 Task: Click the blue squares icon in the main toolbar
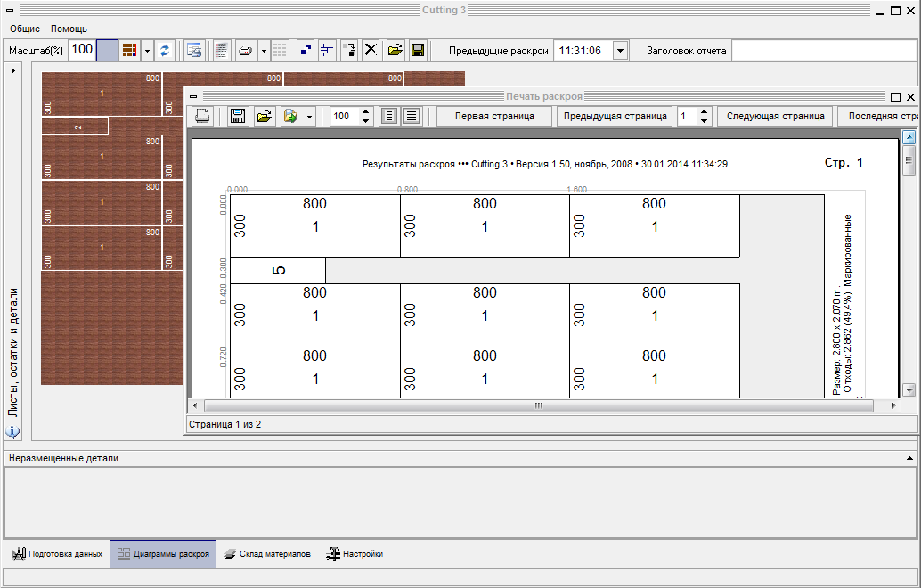(306, 51)
